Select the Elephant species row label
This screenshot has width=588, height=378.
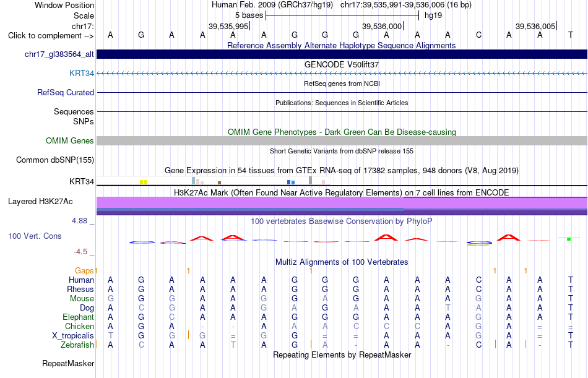click(x=78, y=317)
